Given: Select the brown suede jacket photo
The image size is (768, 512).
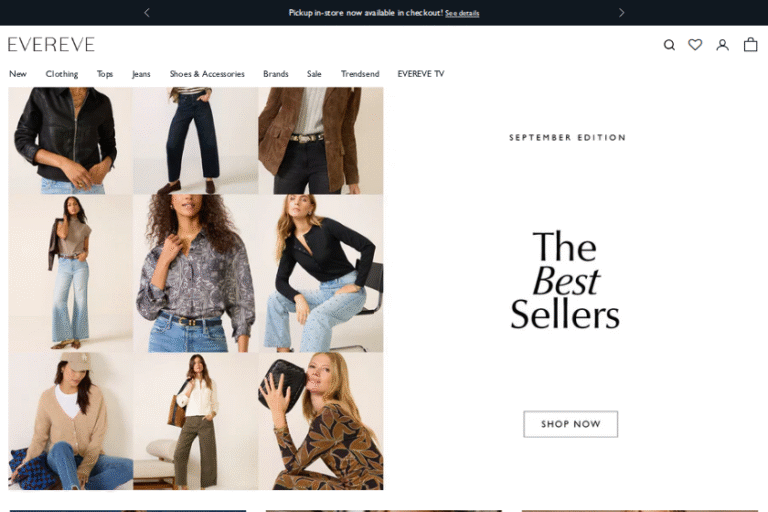Looking at the screenshot, I should 321,141.
